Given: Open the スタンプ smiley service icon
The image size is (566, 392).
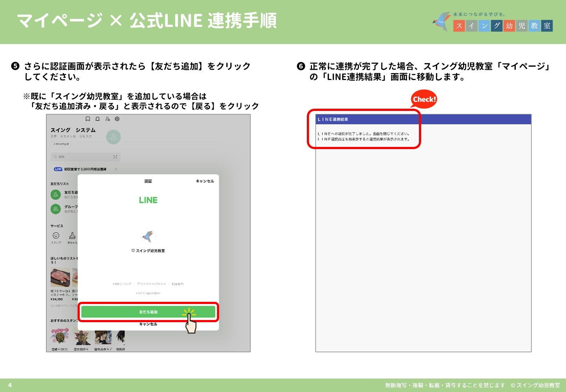Looking at the screenshot, I should click(x=56, y=235).
